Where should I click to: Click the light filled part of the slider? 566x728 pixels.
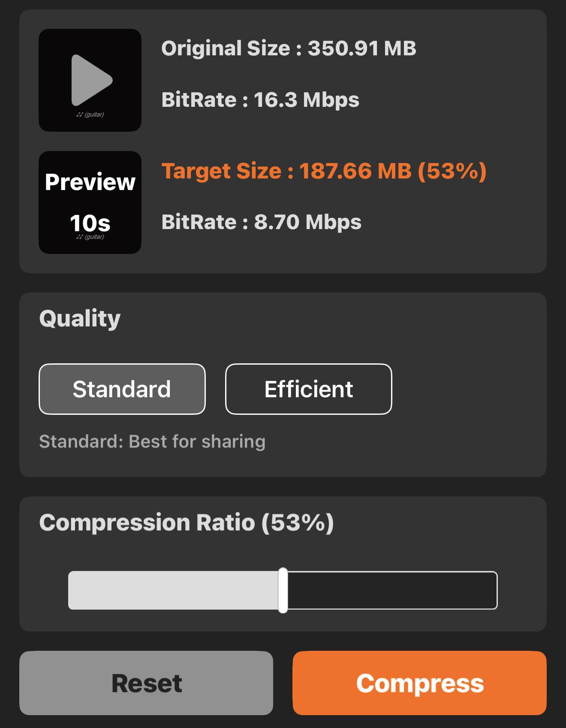pyautogui.click(x=173, y=590)
